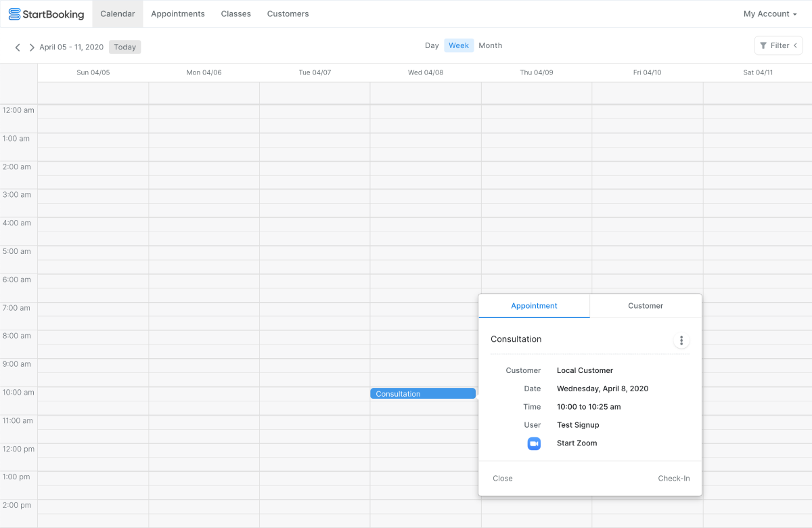Open the appointment three-dot options menu
Screen dimensions: 812x528
(x=681, y=340)
